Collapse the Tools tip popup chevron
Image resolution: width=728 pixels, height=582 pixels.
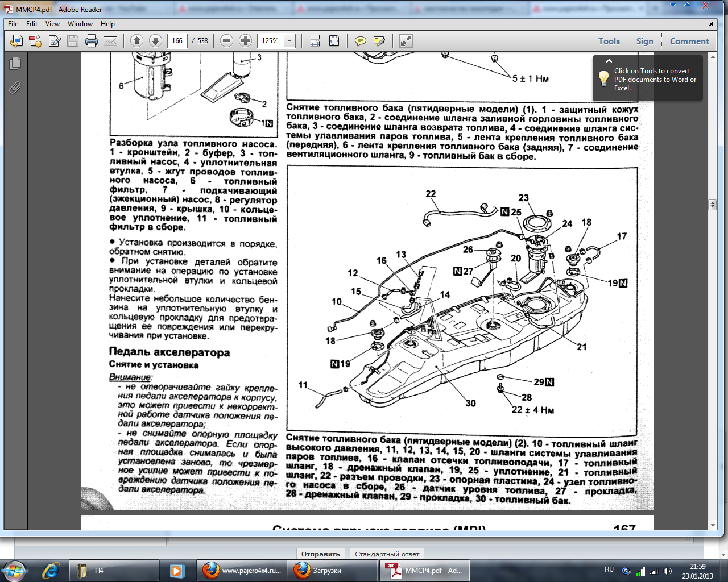[609, 61]
